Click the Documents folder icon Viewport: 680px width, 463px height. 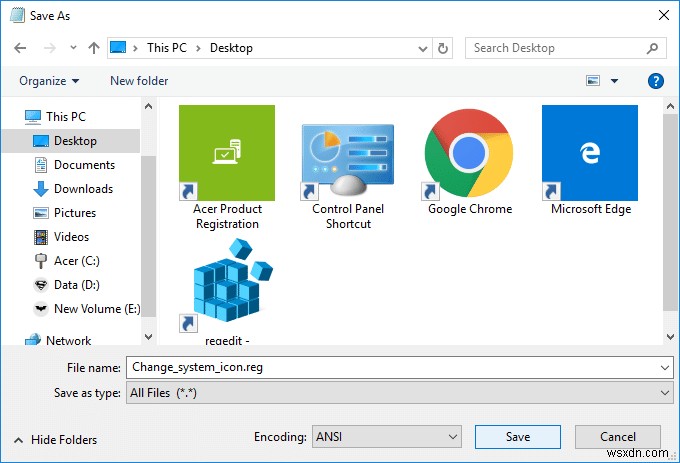pyautogui.click(x=41, y=165)
